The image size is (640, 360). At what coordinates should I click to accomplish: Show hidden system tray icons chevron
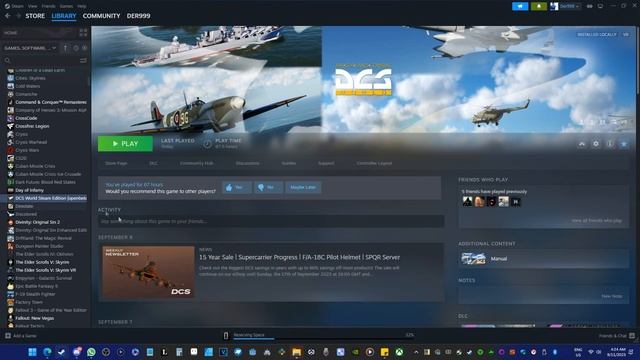click(x=416, y=352)
